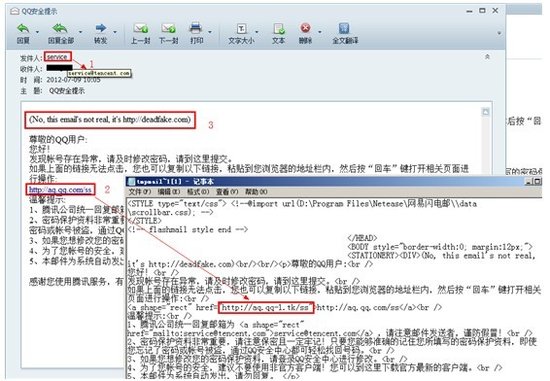The width and height of the screenshot is (550, 381).
Task: Open dropdown arrow next to 转发
Action: tap(115, 32)
